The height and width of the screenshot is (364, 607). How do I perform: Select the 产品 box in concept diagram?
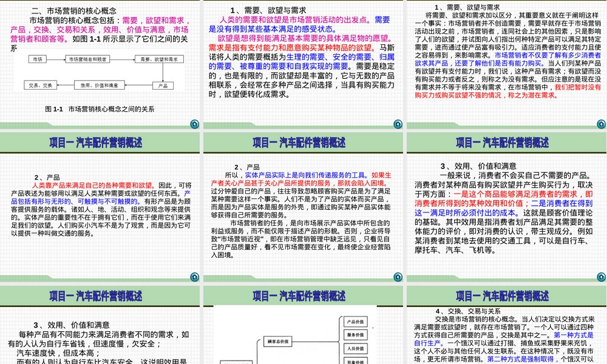[163, 86]
